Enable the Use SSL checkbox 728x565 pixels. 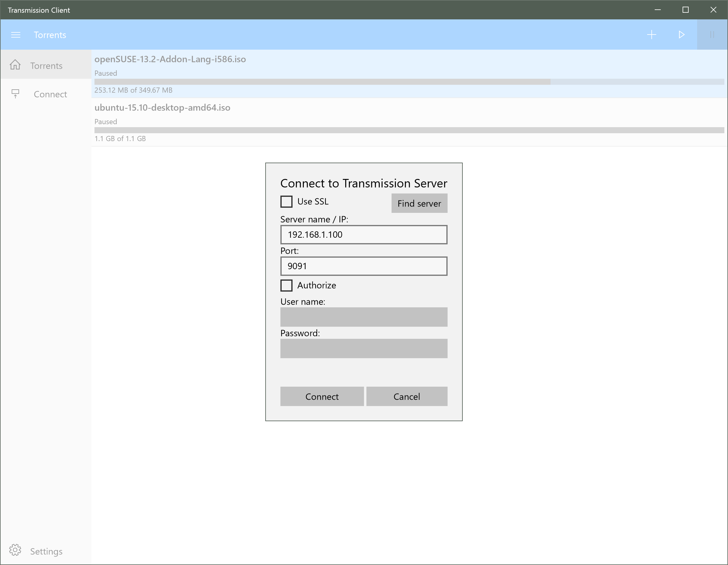coord(286,202)
